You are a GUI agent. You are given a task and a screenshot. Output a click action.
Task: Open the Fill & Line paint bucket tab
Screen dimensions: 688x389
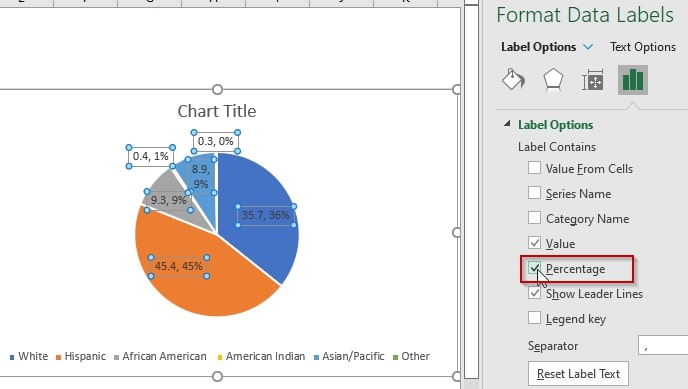[x=513, y=79]
